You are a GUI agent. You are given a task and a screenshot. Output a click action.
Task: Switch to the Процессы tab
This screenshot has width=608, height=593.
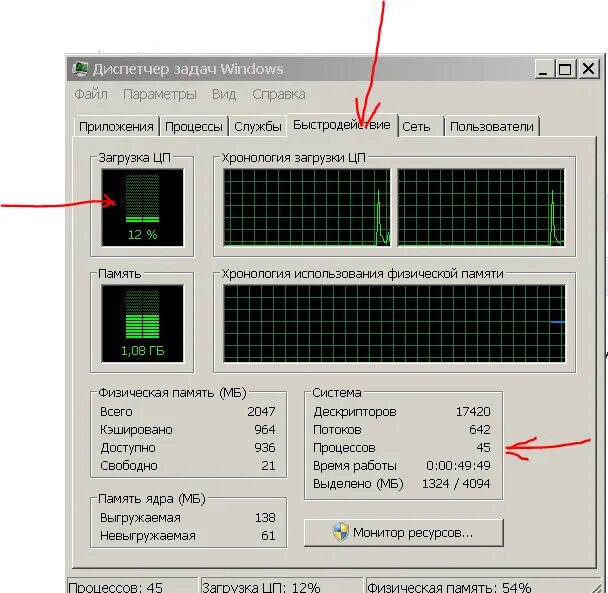(x=194, y=126)
